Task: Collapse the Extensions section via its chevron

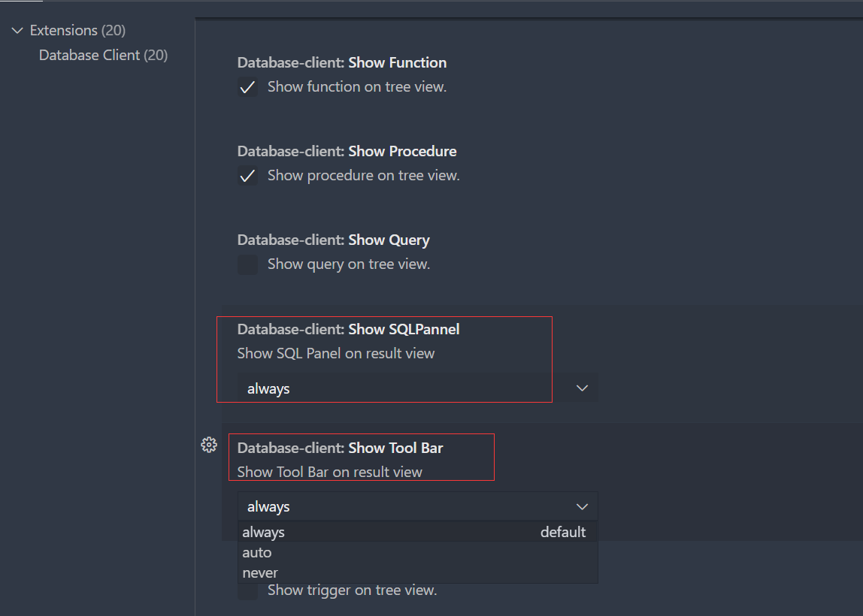Action: pos(17,30)
